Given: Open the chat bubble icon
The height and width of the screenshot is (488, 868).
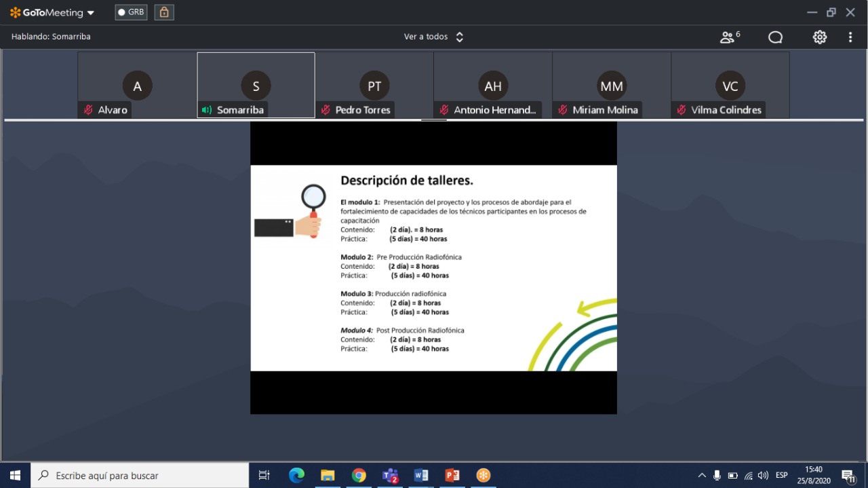Looking at the screenshot, I should coord(775,37).
